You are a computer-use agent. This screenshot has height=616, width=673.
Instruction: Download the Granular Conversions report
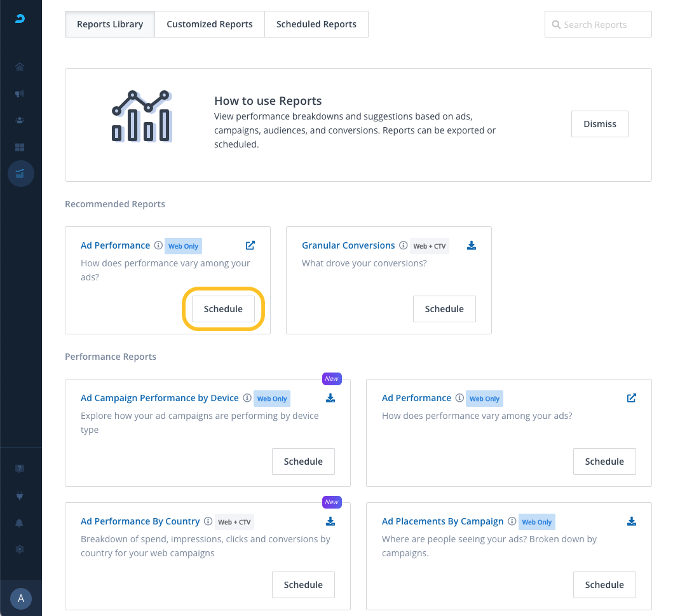(472, 245)
